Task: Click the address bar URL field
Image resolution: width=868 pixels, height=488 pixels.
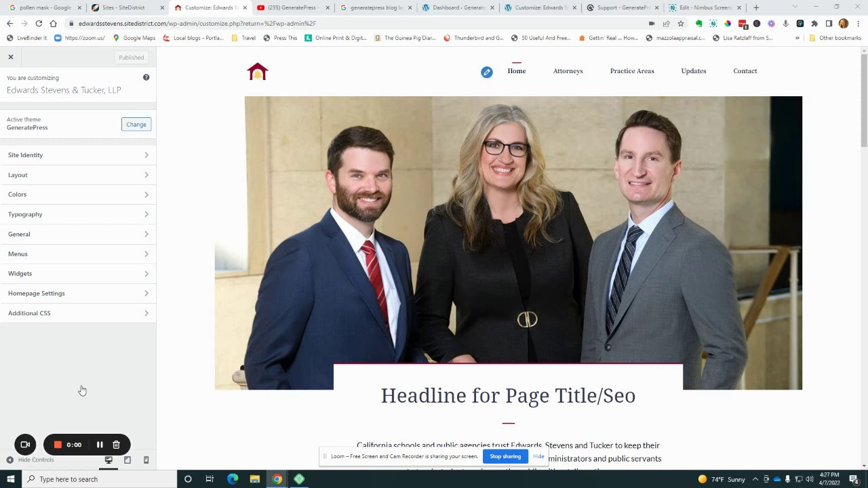Action: point(359,23)
